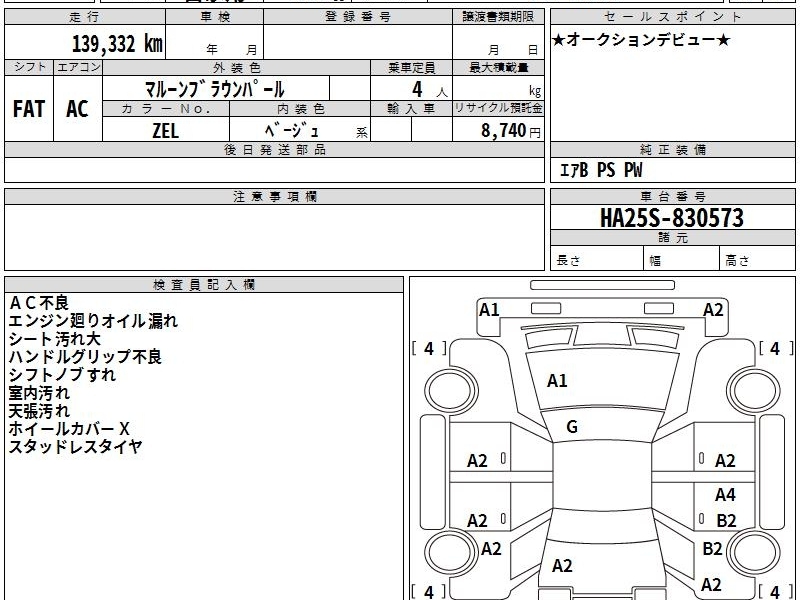Click the seating capacity value 4 人

click(430, 90)
